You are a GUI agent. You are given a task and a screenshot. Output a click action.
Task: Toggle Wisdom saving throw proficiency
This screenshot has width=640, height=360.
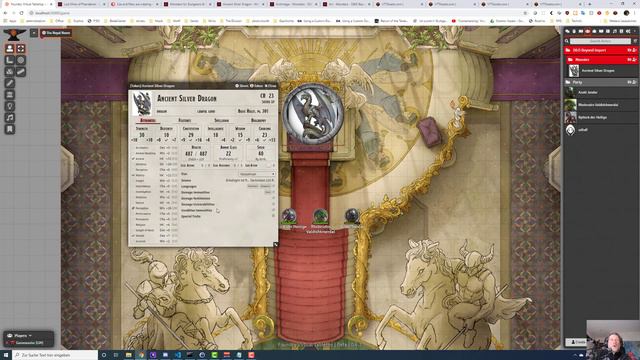click(240, 140)
